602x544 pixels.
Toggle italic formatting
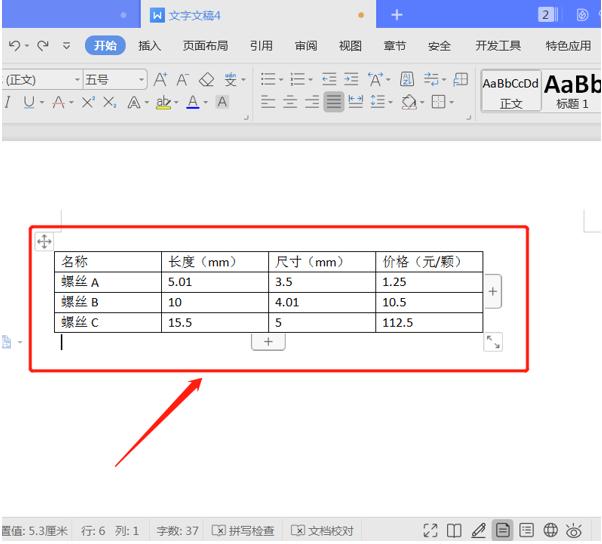[x=7, y=102]
